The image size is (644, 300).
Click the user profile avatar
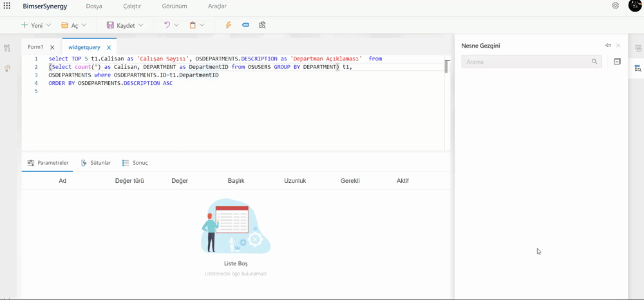634,6
